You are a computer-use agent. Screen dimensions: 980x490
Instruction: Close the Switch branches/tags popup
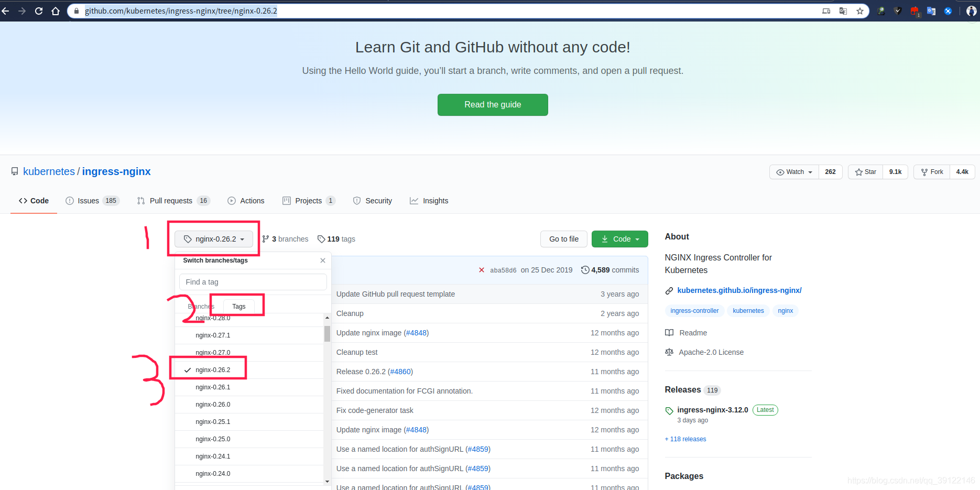[x=323, y=260]
